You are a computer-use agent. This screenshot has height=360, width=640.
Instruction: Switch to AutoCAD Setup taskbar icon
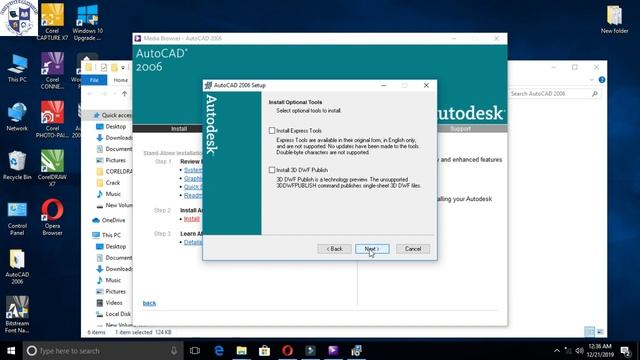pyautogui.click(x=356, y=351)
